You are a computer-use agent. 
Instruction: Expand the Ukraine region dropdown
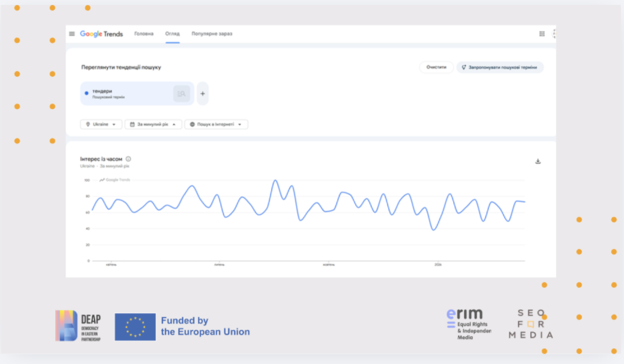coord(101,124)
